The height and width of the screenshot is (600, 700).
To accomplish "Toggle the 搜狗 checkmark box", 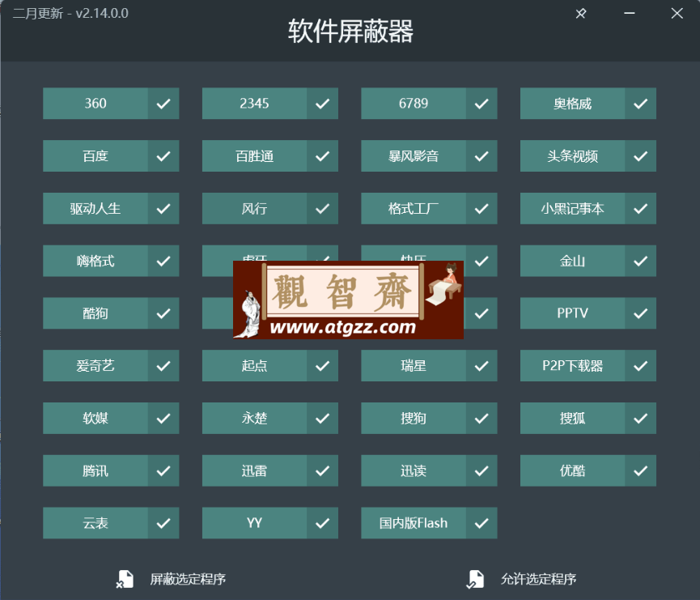I will tap(482, 418).
